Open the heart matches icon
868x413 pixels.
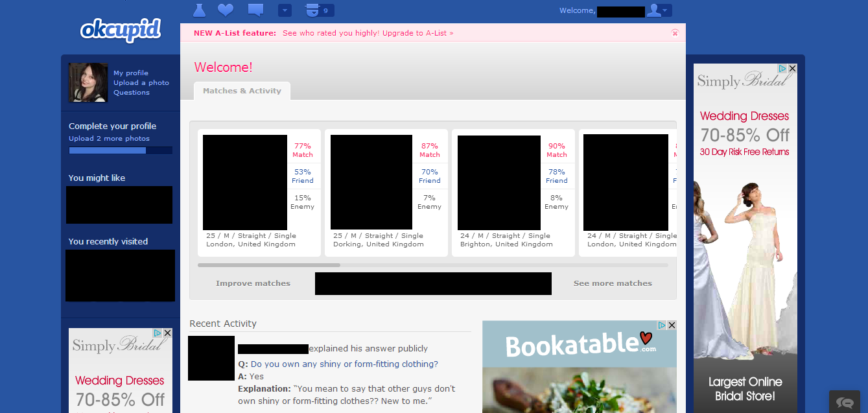point(225,10)
